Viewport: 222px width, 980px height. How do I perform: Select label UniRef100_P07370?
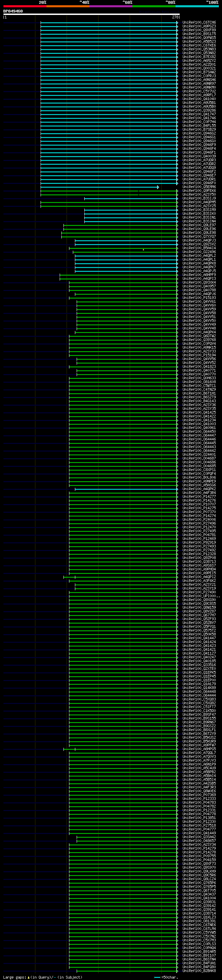[199, 512]
